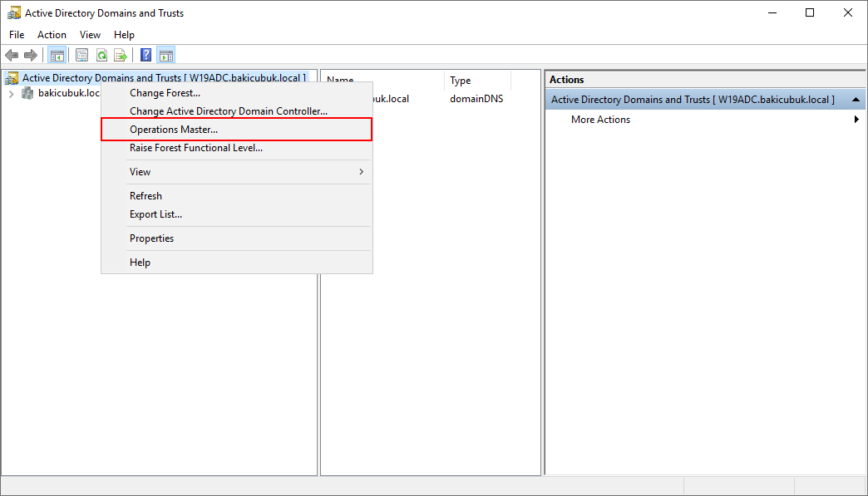The image size is (868, 496).
Task: Click More Actions in the Actions pane
Action: pos(600,120)
